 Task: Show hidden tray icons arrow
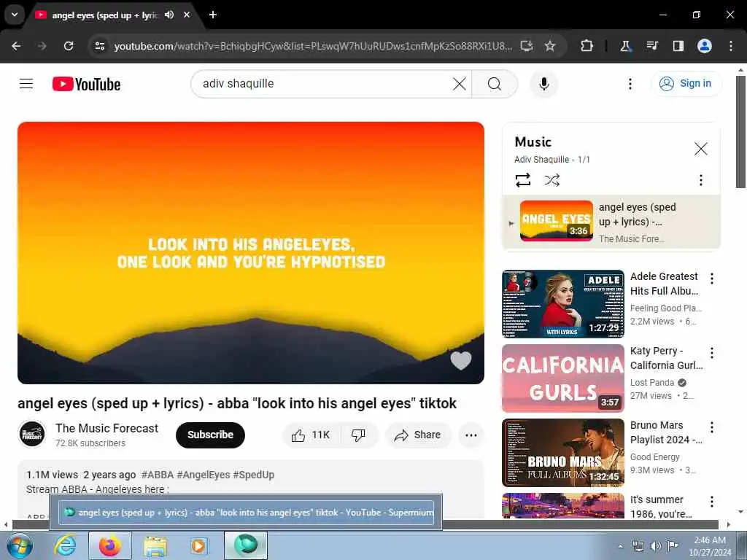pos(620,546)
